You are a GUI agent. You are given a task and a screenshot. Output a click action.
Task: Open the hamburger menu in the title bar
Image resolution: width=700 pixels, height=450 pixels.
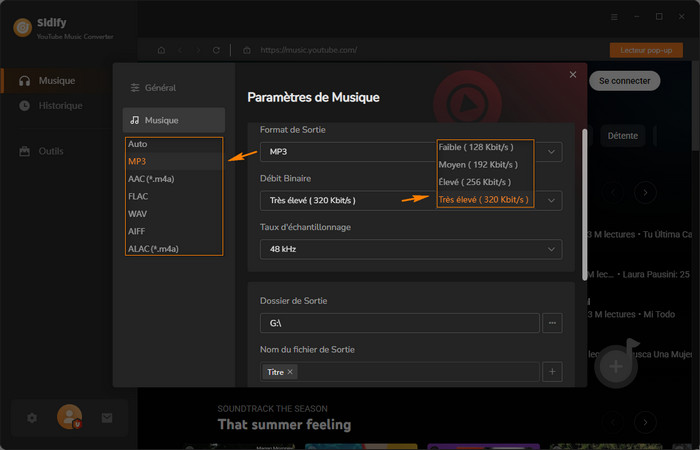pos(614,17)
